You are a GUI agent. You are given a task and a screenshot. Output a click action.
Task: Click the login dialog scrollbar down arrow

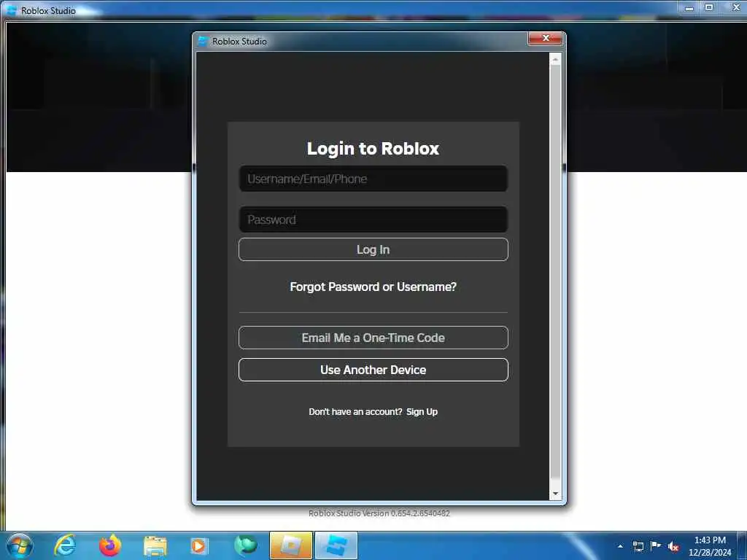555,494
